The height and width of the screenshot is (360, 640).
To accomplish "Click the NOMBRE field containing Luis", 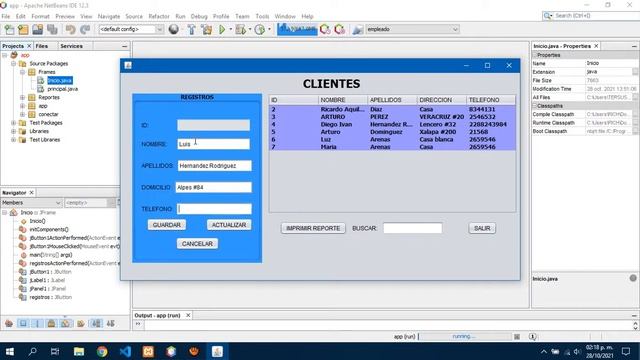I will [213, 144].
